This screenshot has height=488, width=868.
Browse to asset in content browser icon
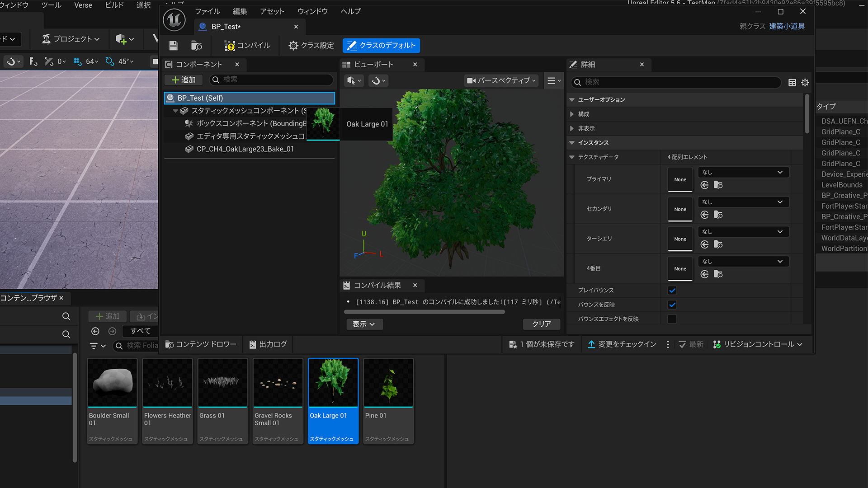197,46
